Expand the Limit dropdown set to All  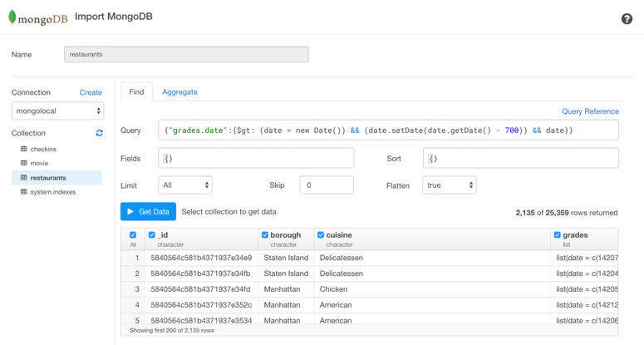pyautogui.click(x=185, y=185)
